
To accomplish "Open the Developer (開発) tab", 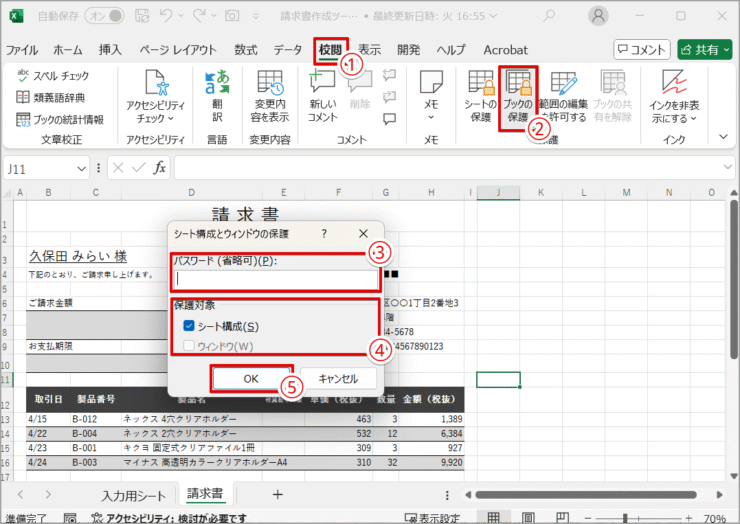I will point(408,50).
